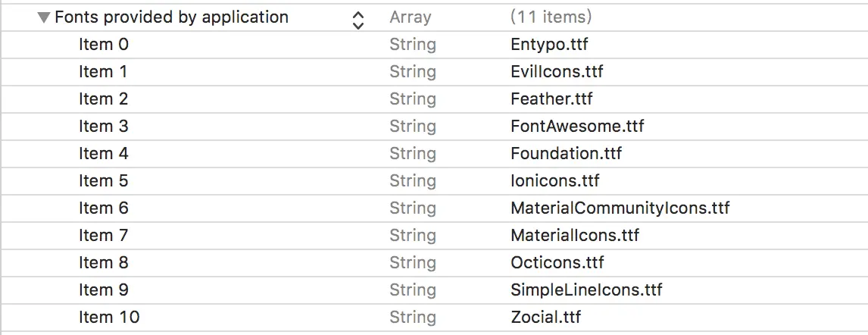Click the MaterialIcons.ttf value
868x335 pixels.
(575, 236)
